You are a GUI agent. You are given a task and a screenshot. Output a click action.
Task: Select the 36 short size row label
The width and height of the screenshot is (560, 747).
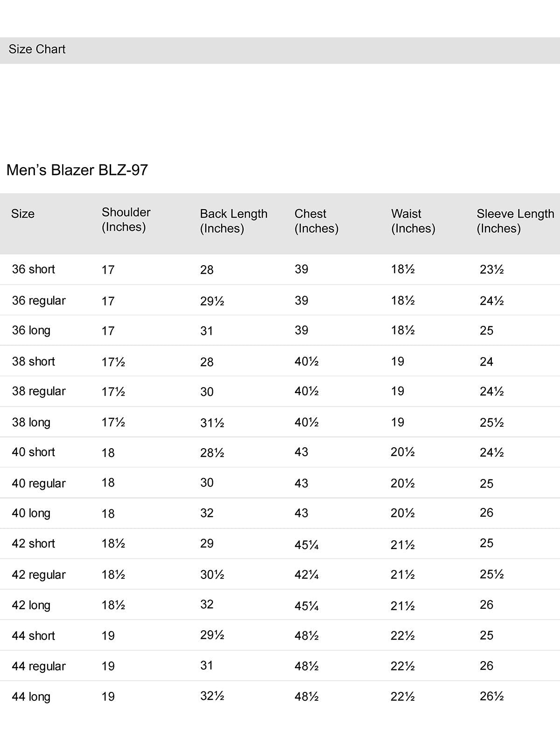pyautogui.click(x=34, y=269)
